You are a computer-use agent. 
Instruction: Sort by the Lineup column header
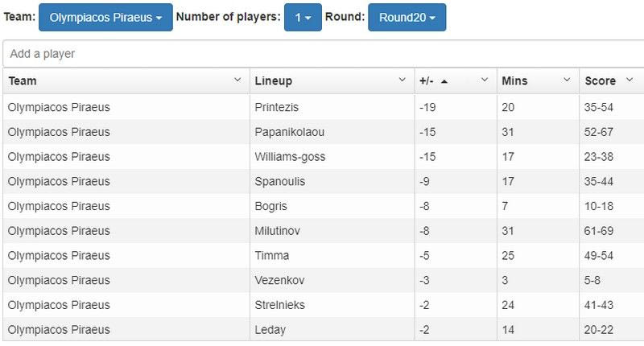(x=274, y=81)
